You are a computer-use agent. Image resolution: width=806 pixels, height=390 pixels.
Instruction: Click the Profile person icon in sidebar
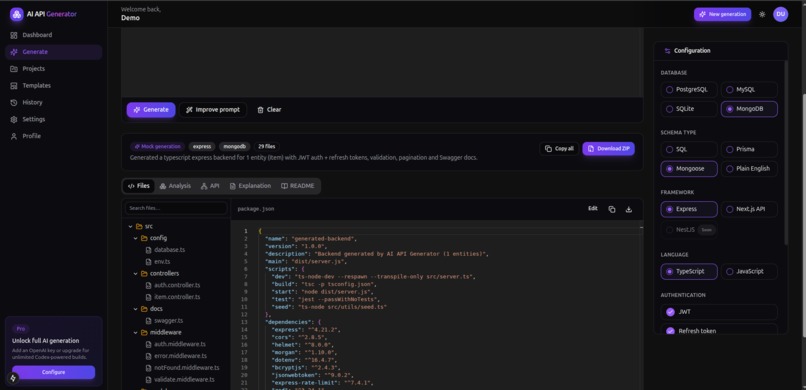click(x=14, y=136)
